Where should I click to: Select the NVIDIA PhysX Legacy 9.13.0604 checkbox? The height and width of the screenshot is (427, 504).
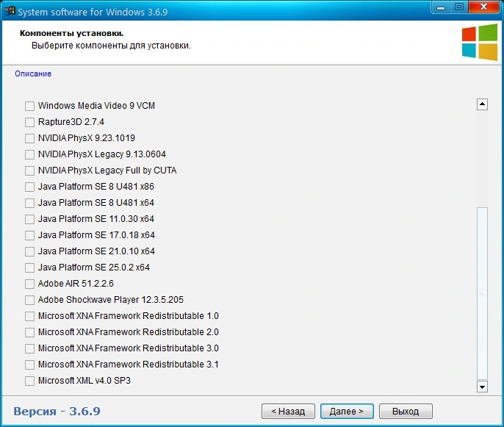click(x=29, y=154)
